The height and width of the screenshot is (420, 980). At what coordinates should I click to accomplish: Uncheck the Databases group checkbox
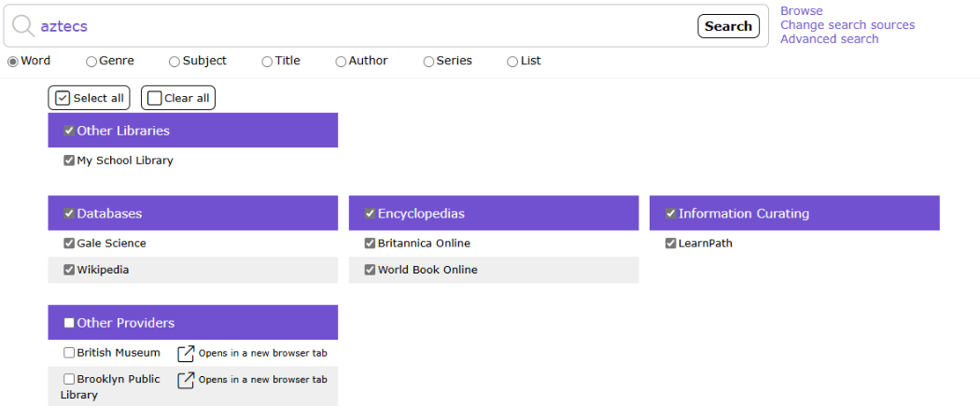pos(69,214)
